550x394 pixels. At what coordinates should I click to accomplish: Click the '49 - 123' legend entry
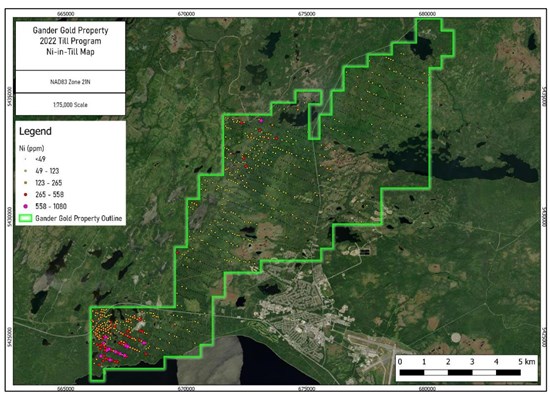pyautogui.click(x=47, y=171)
